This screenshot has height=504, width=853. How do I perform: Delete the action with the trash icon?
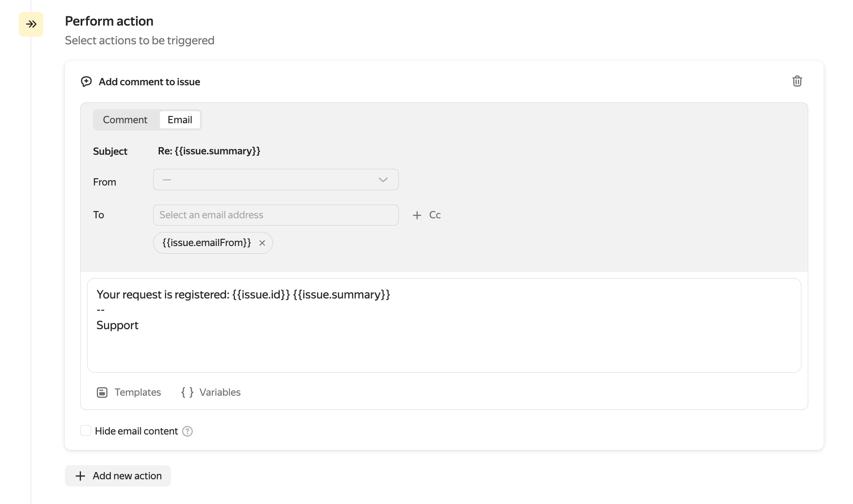coord(797,81)
